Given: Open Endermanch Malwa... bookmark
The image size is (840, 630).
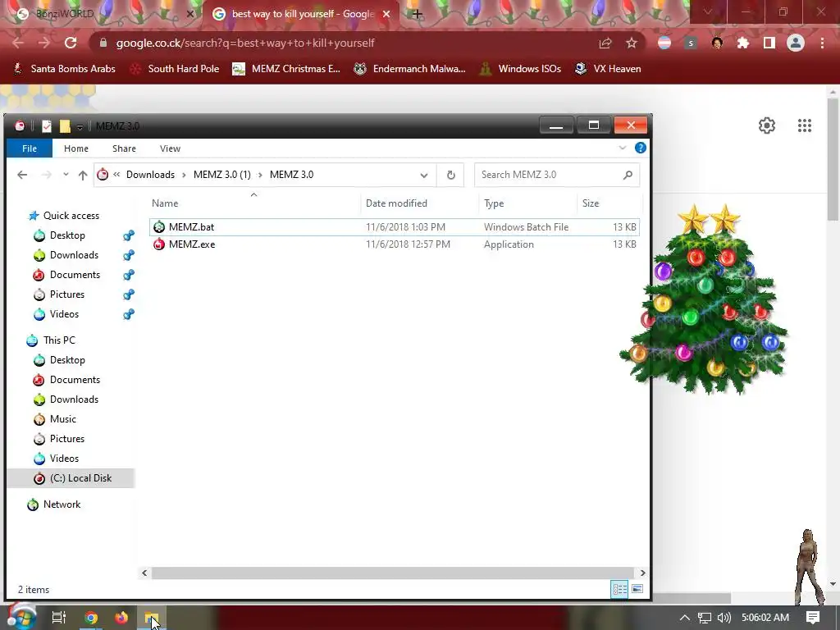Looking at the screenshot, I should tap(409, 69).
